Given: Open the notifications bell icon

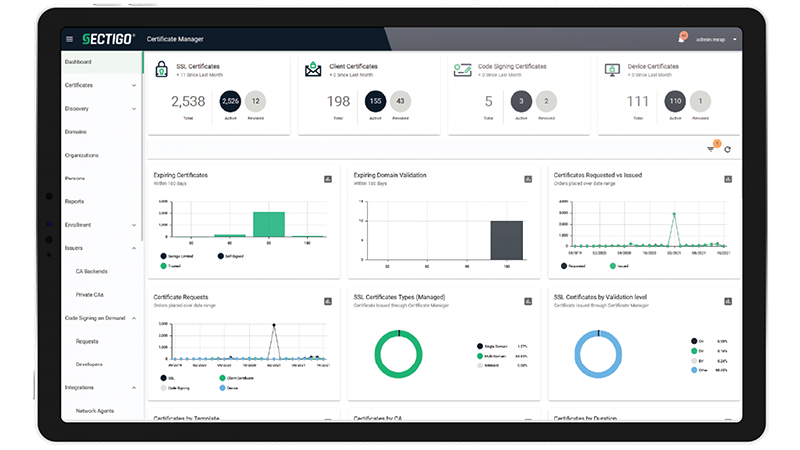Looking at the screenshot, I should pos(681,39).
